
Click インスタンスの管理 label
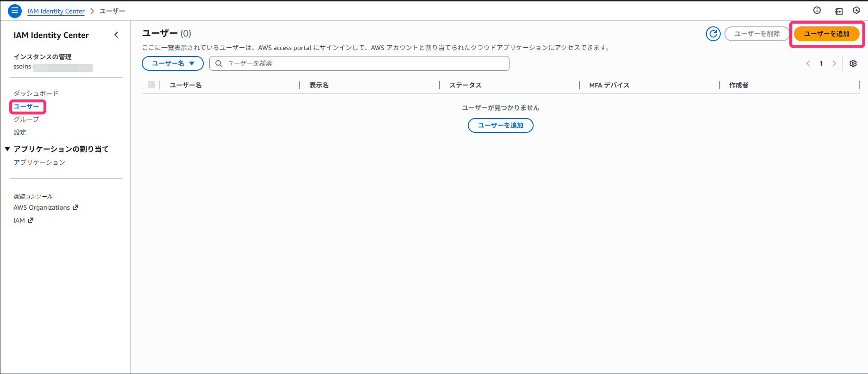coord(43,57)
